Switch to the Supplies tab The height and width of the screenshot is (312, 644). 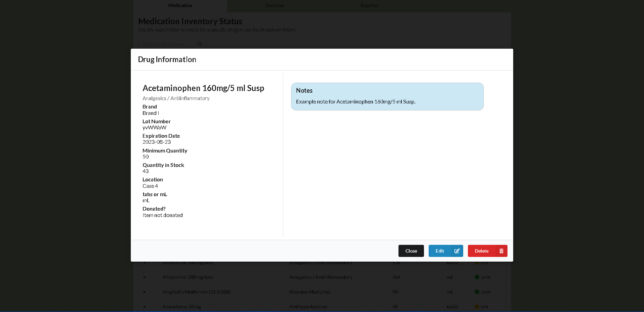click(x=369, y=5)
